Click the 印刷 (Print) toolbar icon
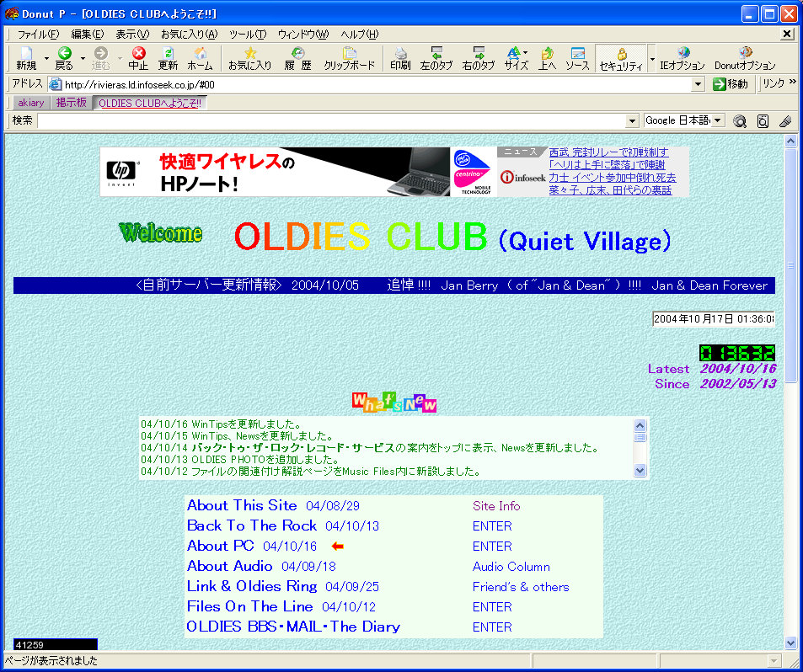Viewport: 803px width, 672px height. coord(400,58)
